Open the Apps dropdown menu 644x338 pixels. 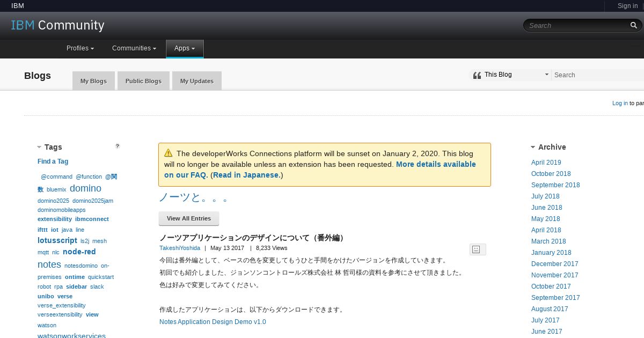click(185, 48)
